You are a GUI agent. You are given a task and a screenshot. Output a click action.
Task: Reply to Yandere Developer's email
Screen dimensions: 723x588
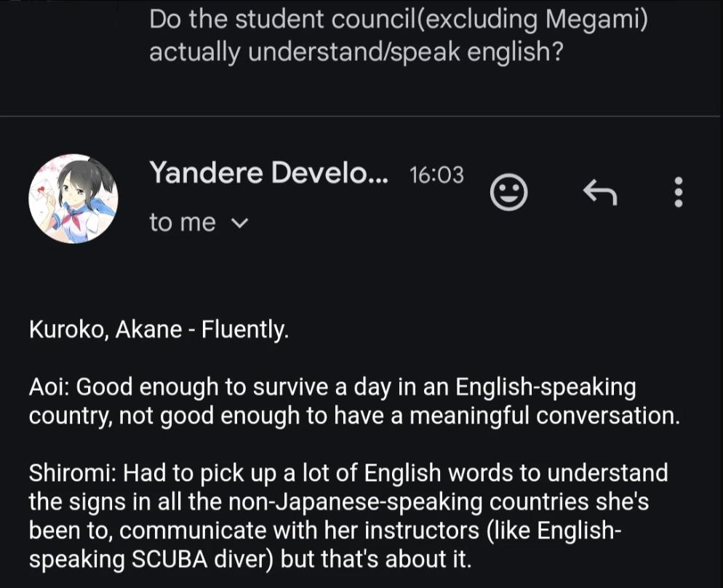[600, 192]
